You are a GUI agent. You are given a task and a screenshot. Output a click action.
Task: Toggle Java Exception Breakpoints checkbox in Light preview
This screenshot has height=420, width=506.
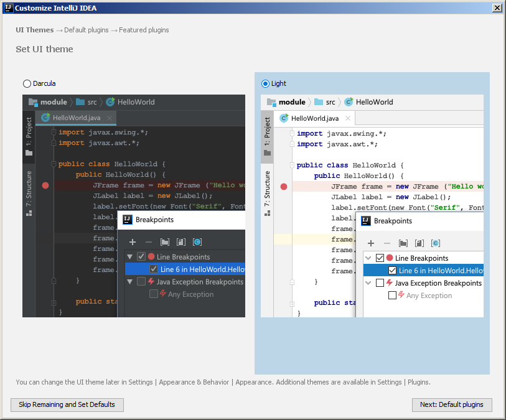pos(380,283)
